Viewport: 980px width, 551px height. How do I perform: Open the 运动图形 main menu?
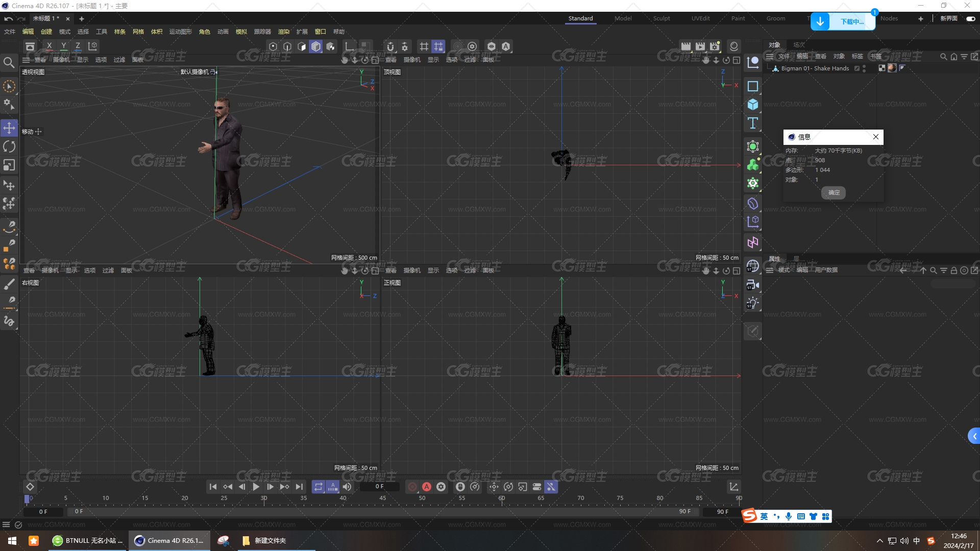point(181,32)
